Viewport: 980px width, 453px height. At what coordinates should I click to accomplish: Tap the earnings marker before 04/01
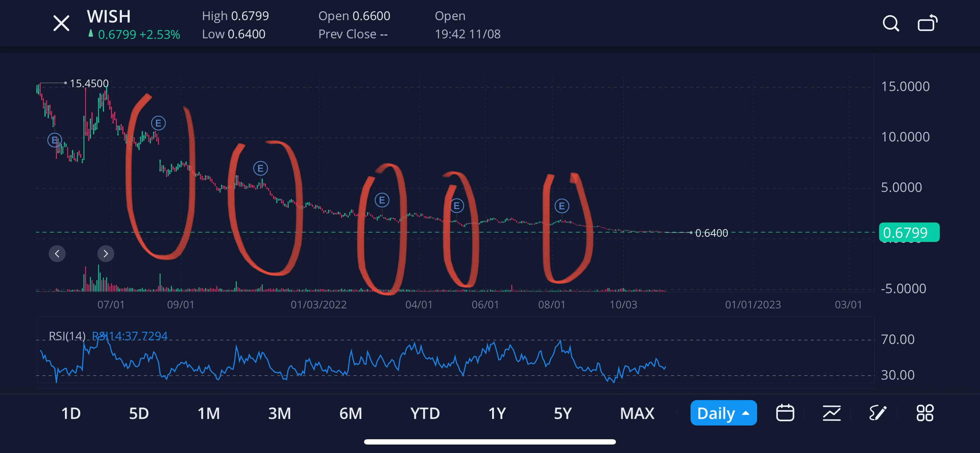(x=382, y=200)
